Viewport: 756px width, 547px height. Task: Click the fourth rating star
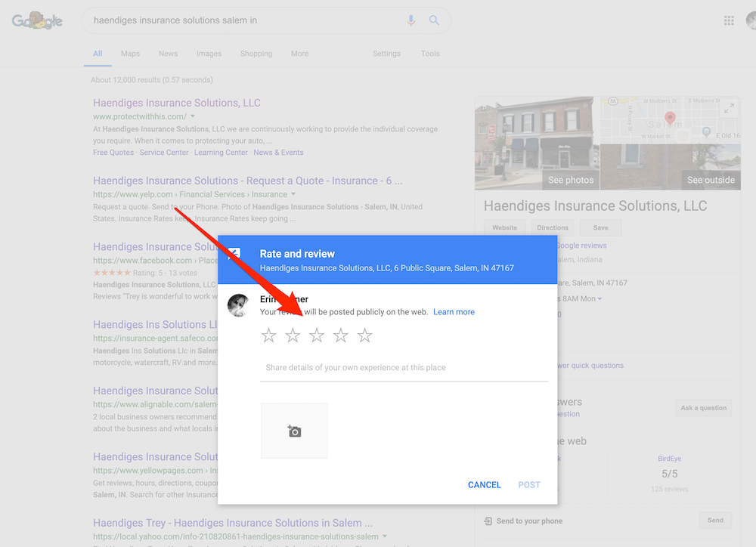coord(341,335)
